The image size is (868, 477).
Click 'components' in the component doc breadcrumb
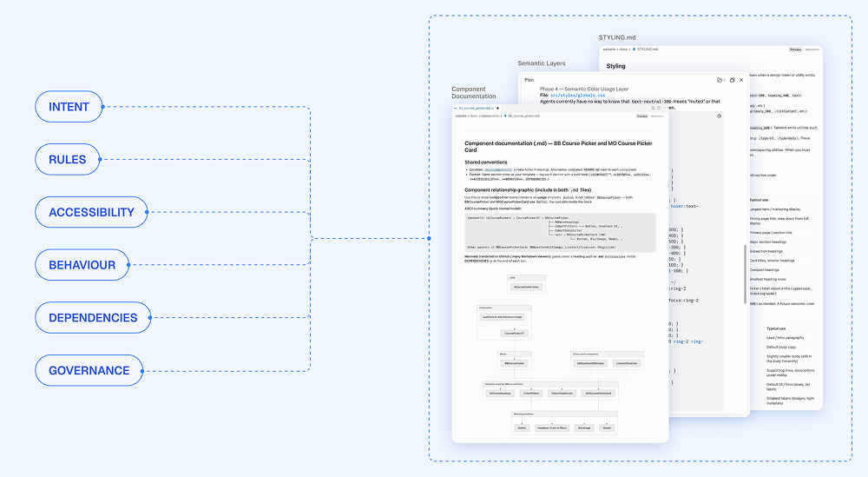coord(490,116)
